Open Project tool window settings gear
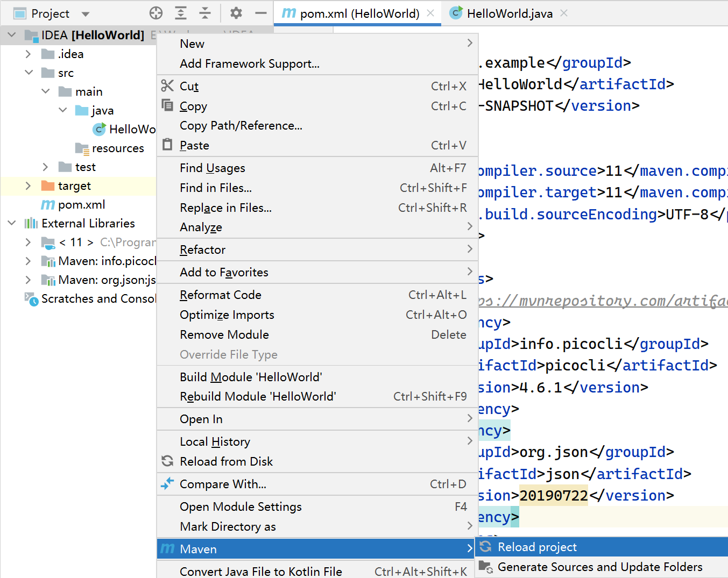Screen dimensions: 728x578 tap(236, 13)
